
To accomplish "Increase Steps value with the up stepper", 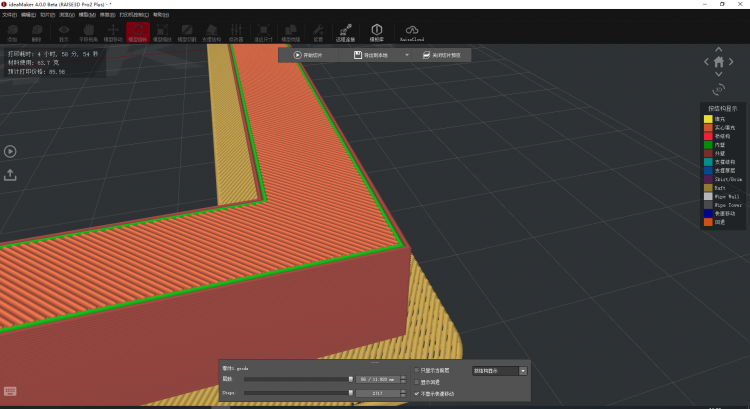I will click(403, 391).
